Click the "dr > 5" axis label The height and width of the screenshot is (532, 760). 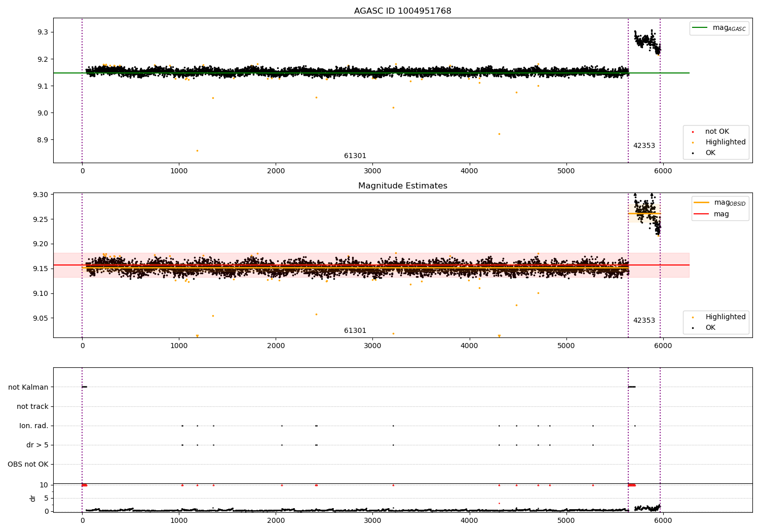coord(37,445)
